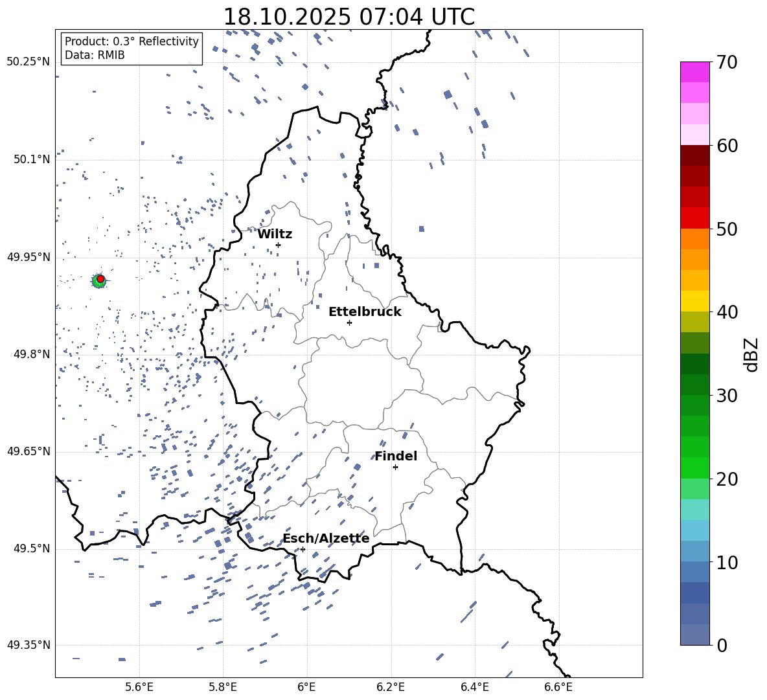The height and width of the screenshot is (700, 767).
Task: Select the Wiltz city label
Action: [x=275, y=234]
